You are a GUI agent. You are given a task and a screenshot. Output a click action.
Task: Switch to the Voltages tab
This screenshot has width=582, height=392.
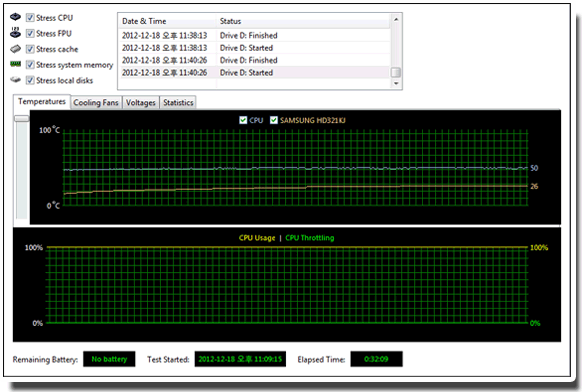point(140,102)
